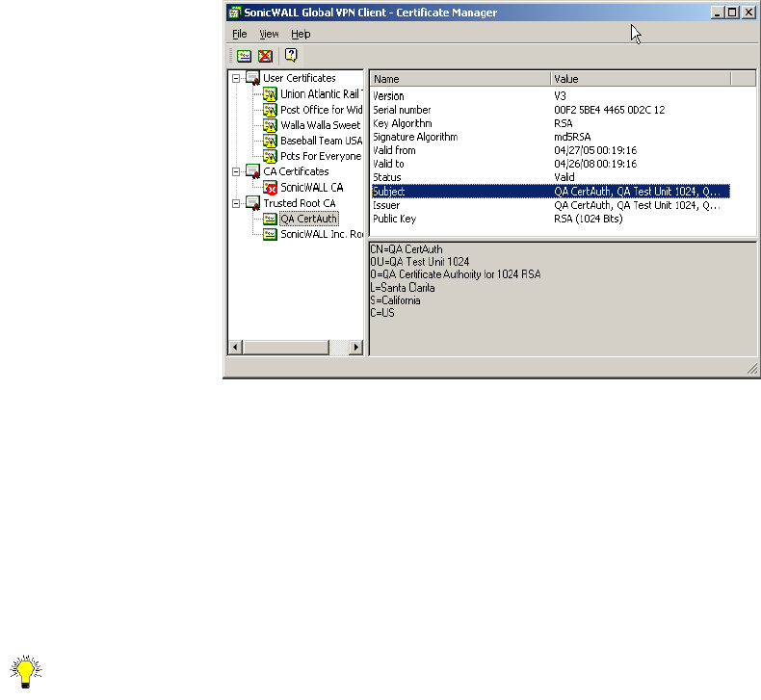Open the View menu
Viewport: 761px width, 700px height.
269,34
